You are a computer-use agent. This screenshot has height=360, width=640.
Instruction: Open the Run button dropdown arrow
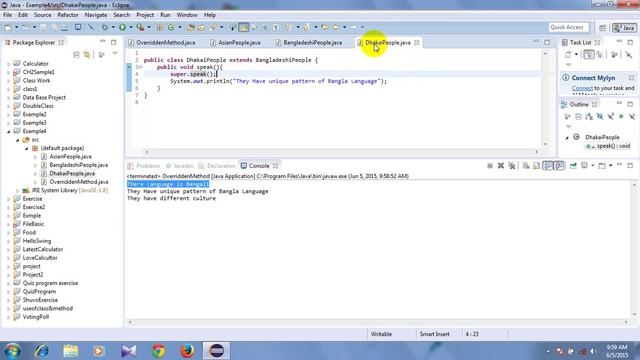click(x=131, y=27)
